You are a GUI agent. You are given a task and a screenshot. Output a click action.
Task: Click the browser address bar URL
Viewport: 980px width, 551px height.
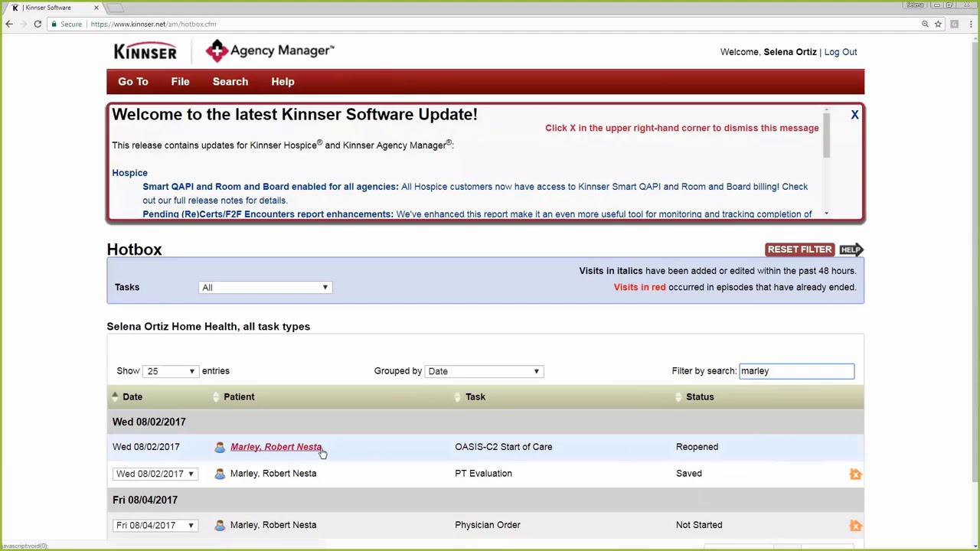point(153,24)
